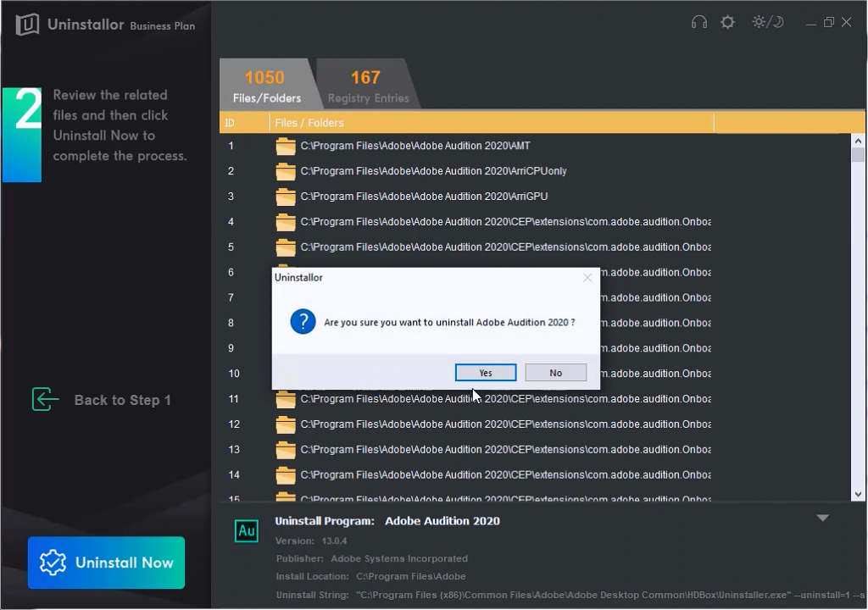This screenshot has width=868, height=610.
Task: Click No to cancel uninstall
Action: (x=556, y=373)
